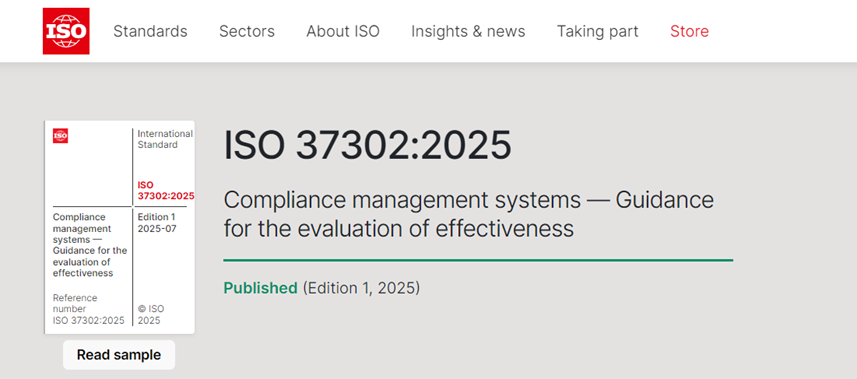
Task: Click the red ISO 37302:2025 text on cover
Action: tap(166, 190)
